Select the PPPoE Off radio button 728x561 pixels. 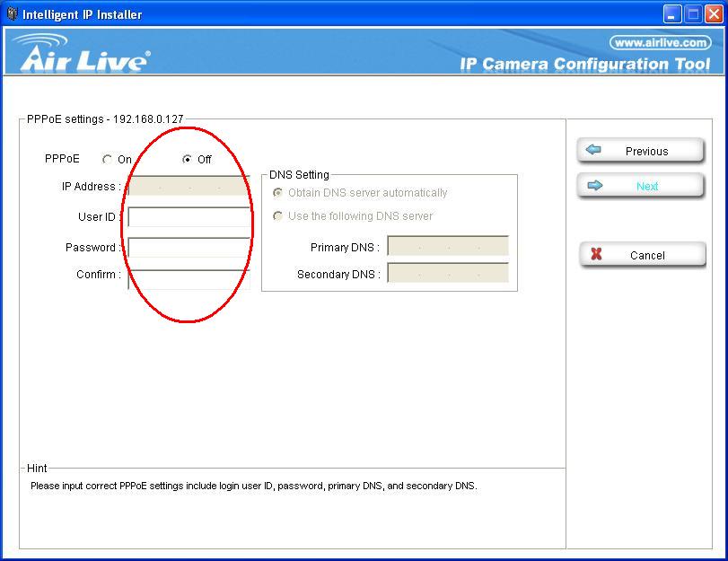187,160
